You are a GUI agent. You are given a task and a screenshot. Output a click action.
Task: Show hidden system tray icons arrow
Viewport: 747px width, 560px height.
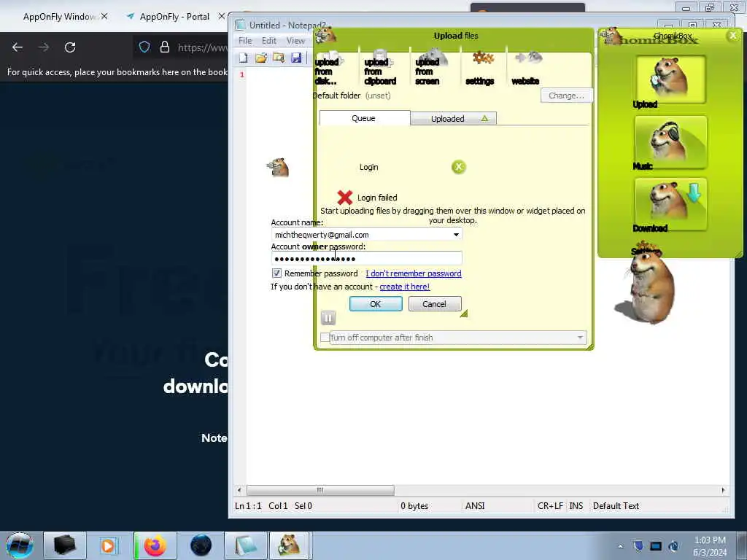pyautogui.click(x=620, y=546)
